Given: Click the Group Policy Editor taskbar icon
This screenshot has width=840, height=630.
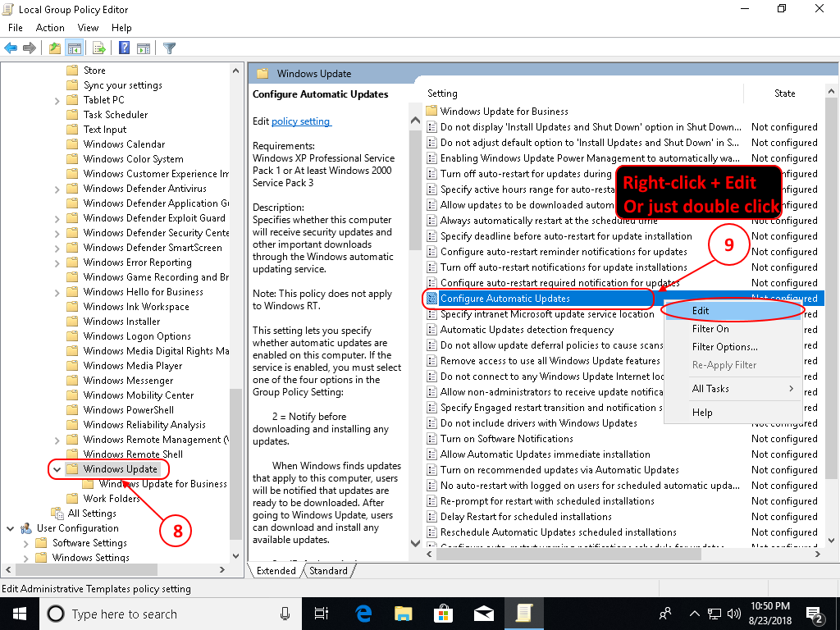Looking at the screenshot, I should click(524, 614).
